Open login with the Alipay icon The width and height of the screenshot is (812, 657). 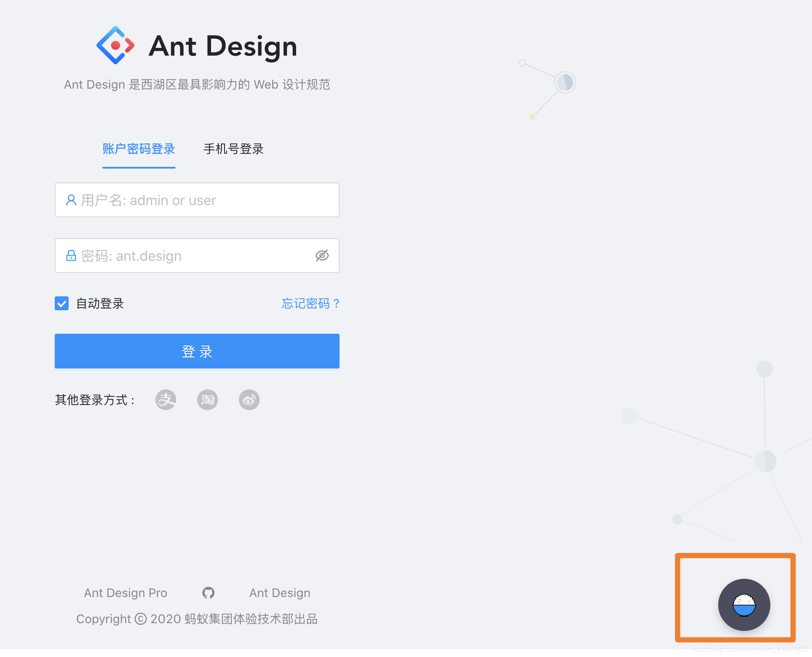[x=165, y=400]
